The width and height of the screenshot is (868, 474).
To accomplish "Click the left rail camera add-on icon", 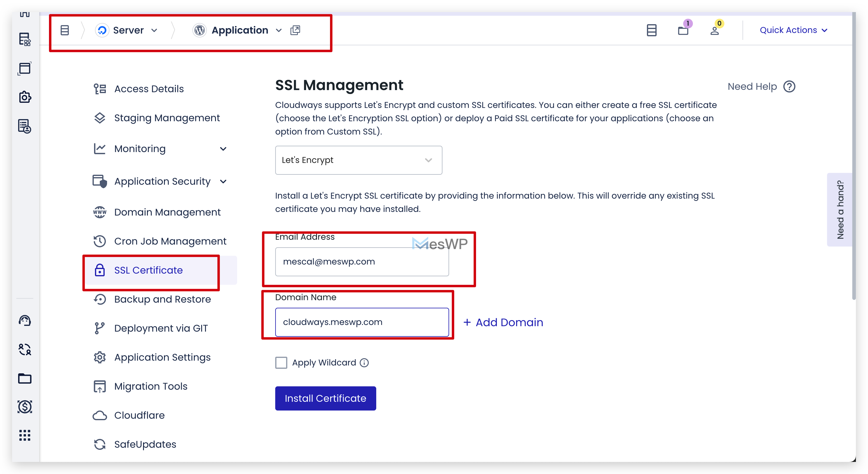I will tap(24, 97).
